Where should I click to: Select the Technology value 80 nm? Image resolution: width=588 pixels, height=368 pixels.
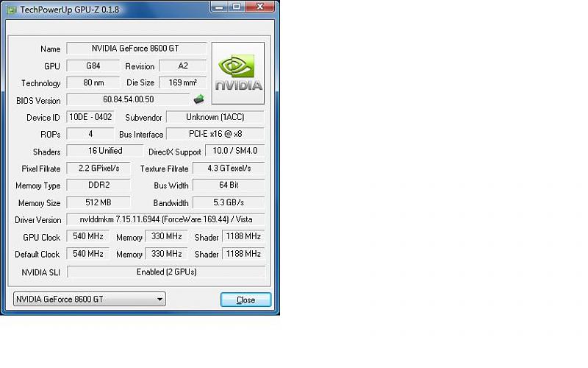93,82
